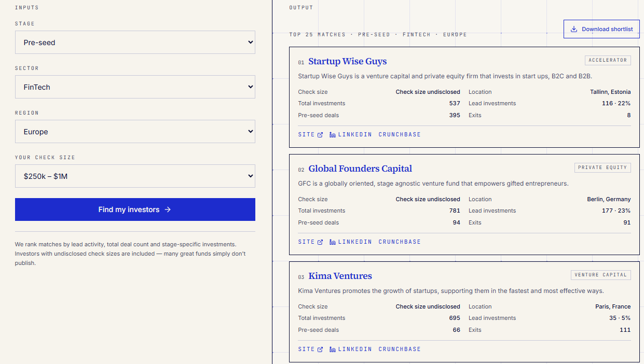Open the Global Founders Capital title link

click(x=360, y=169)
